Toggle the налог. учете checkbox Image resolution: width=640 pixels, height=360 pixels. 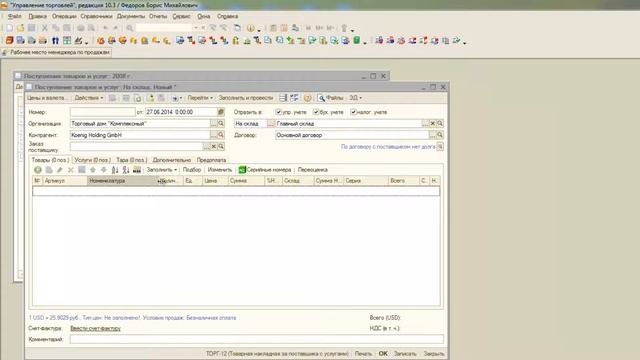(x=353, y=112)
